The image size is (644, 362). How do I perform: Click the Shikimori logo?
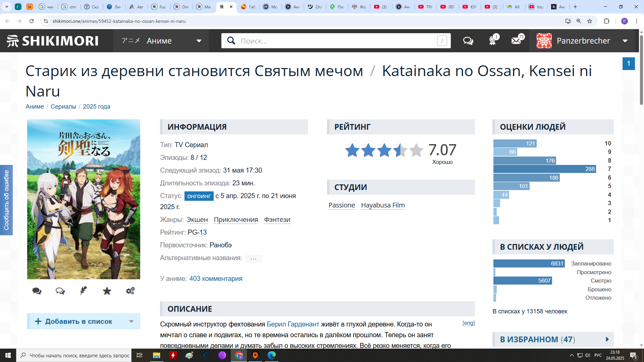[52, 41]
